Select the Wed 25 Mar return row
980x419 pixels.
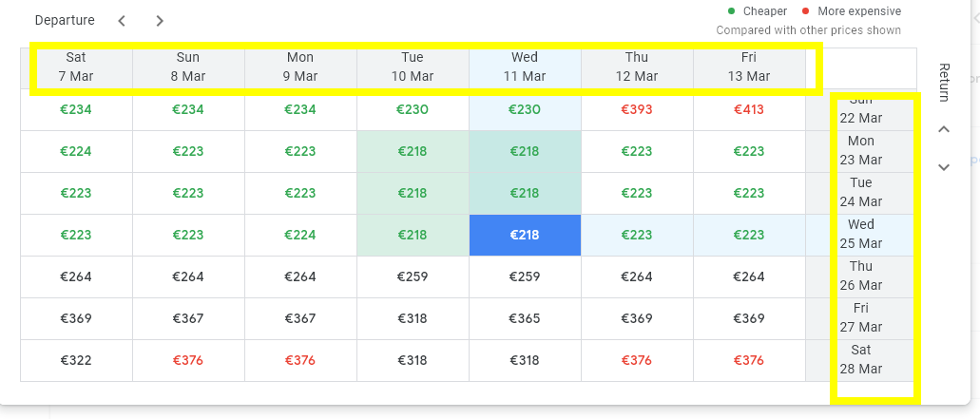click(861, 234)
